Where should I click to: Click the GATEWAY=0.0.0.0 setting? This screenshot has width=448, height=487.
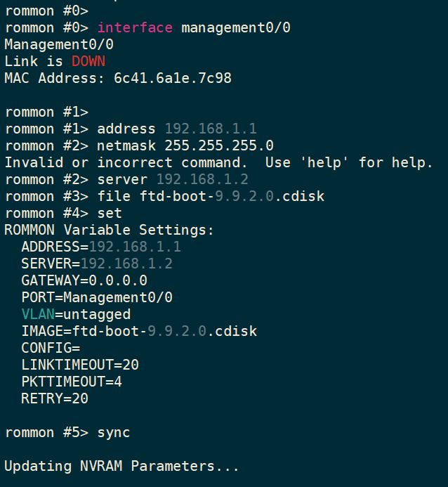[84, 280]
